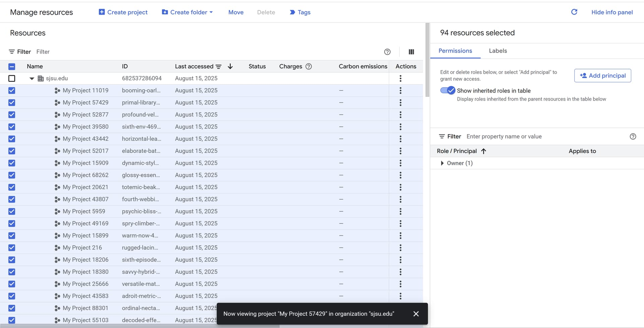Sort by Last accessed descending arrow
Image resolution: width=644 pixels, height=328 pixels.
tap(230, 66)
